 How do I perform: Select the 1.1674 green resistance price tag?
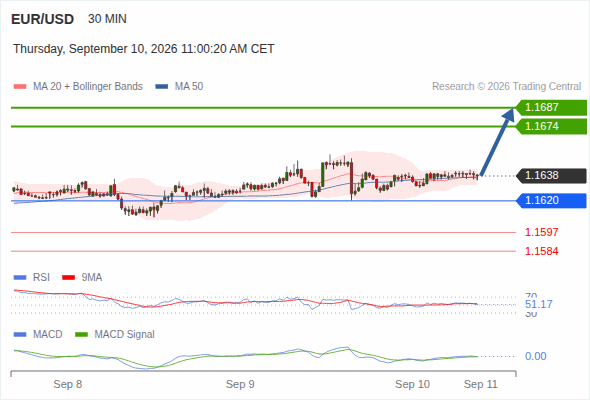[551, 126]
